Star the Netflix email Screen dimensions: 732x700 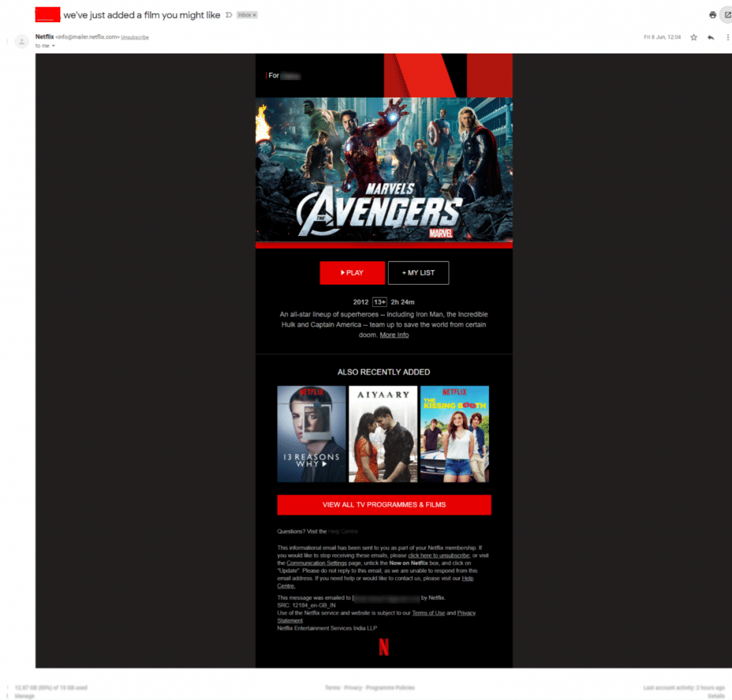(x=693, y=37)
